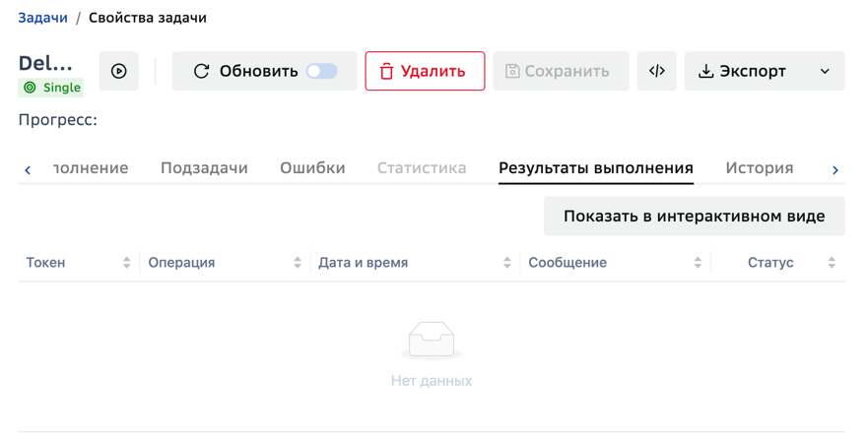
Task: Click the Нет данных empty-state placeholder
Action: tap(432, 354)
